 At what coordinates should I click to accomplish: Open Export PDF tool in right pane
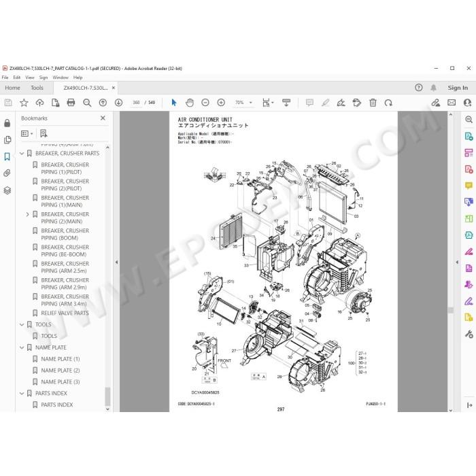pyautogui.click(x=469, y=136)
